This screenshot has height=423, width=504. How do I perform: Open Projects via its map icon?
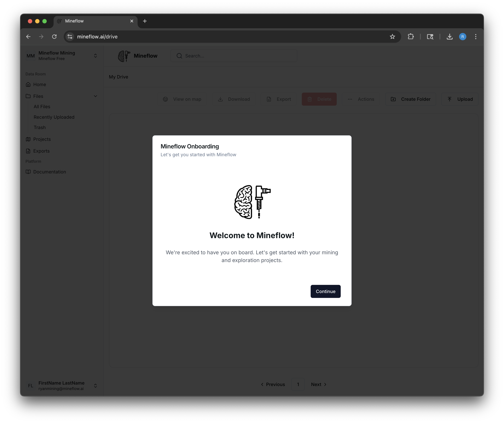click(28, 139)
